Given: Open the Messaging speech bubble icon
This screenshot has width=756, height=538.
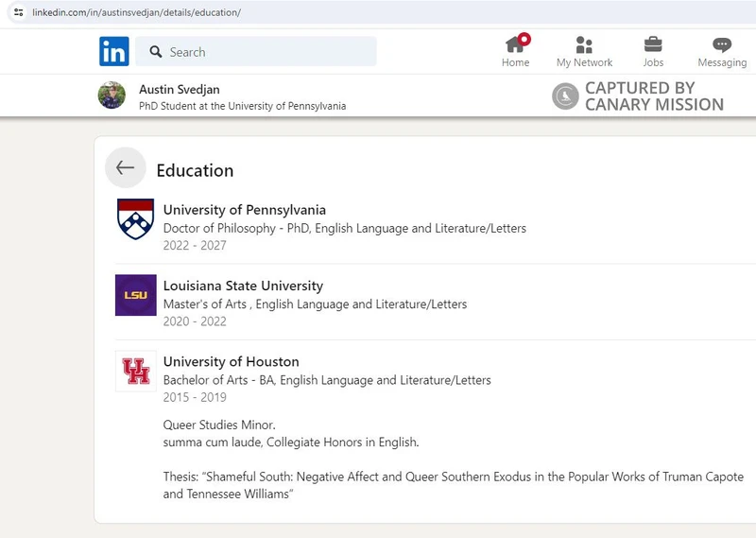Looking at the screenshot, I should (722, 44).
